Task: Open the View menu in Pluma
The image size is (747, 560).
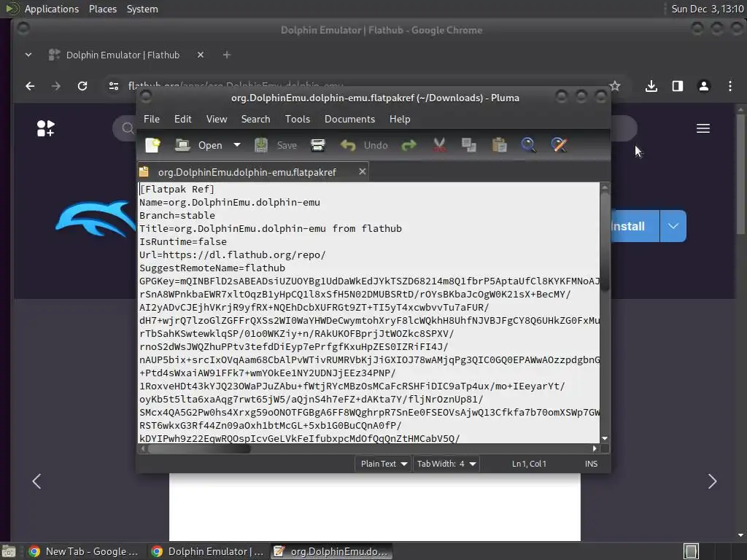Action: point(216,119)
